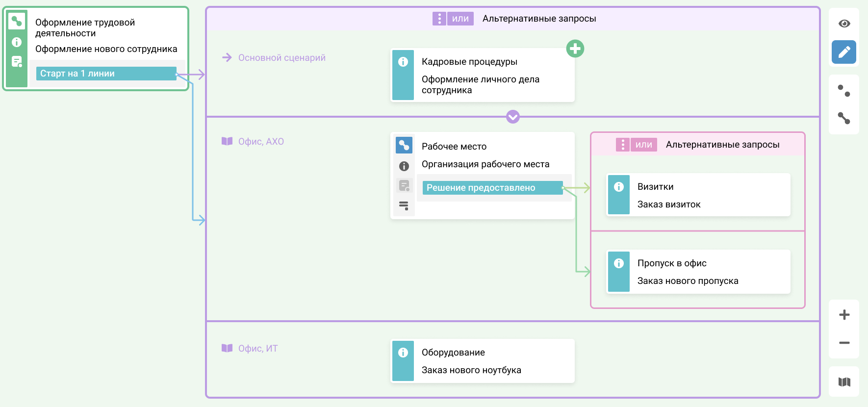Image resolution: width=868 pixels, height=407 pixels.
Task: Open info icon on 'Визитки' card
Action: click(619, 187)
